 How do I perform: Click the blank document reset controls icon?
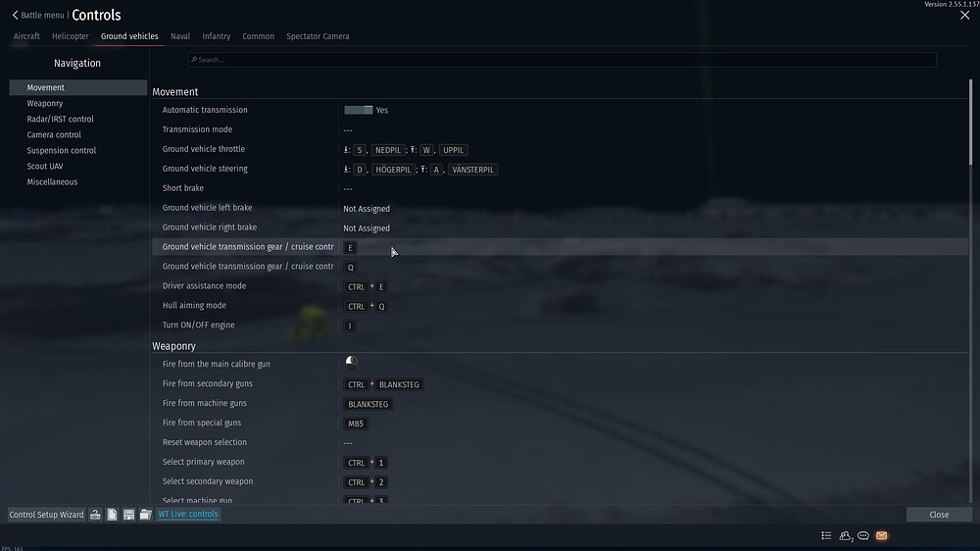coord(112,514)
